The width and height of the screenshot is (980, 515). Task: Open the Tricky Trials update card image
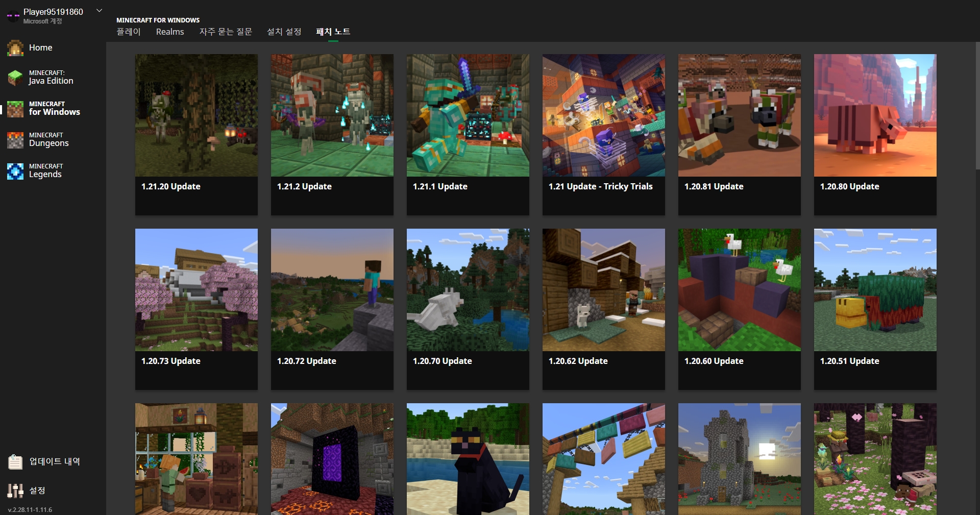tap(604, 115)
